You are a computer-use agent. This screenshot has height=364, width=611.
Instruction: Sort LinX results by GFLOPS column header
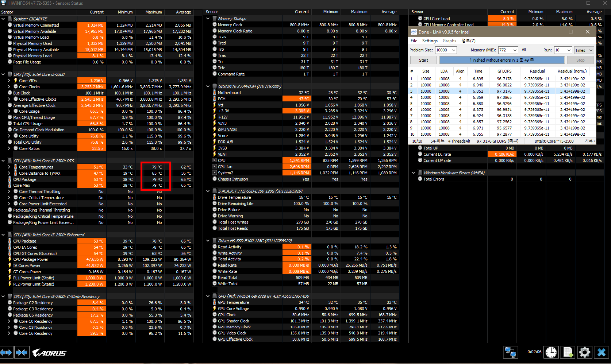pos(504,71)
